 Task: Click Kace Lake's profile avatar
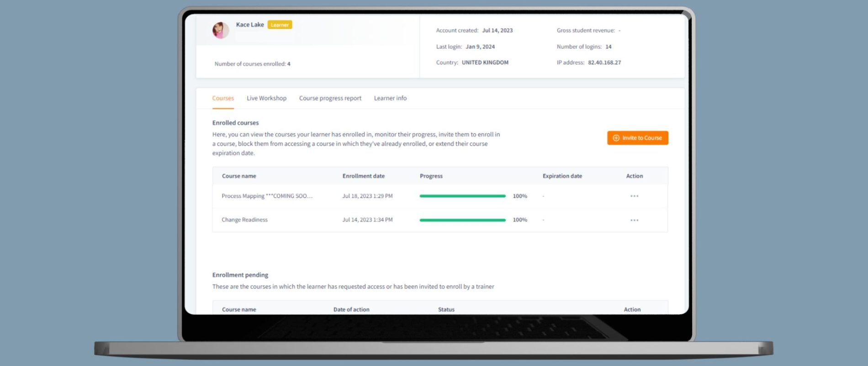221,30
